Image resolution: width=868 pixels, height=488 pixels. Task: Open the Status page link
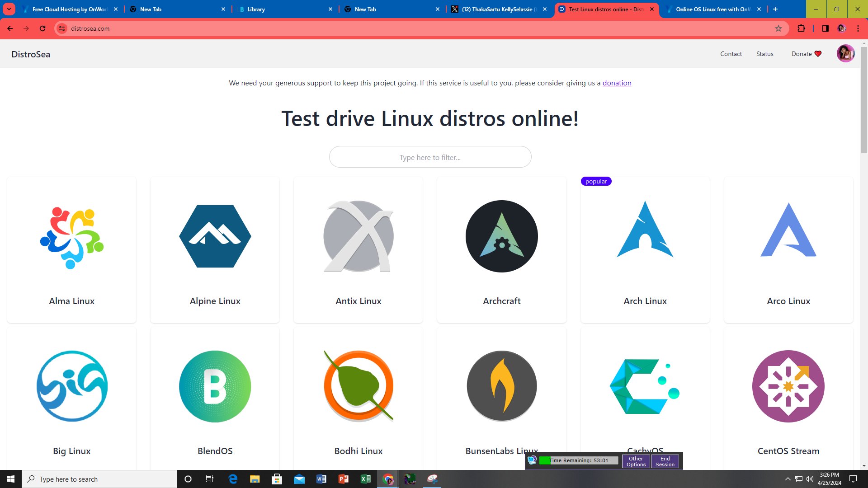pos(764,54)
